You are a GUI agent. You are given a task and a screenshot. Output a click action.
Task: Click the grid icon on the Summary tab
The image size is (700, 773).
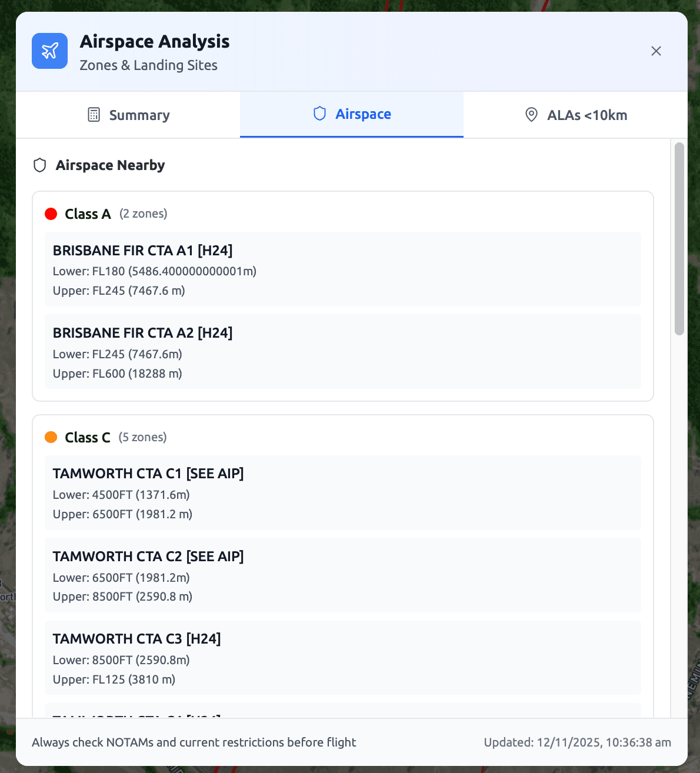[94, 114]
